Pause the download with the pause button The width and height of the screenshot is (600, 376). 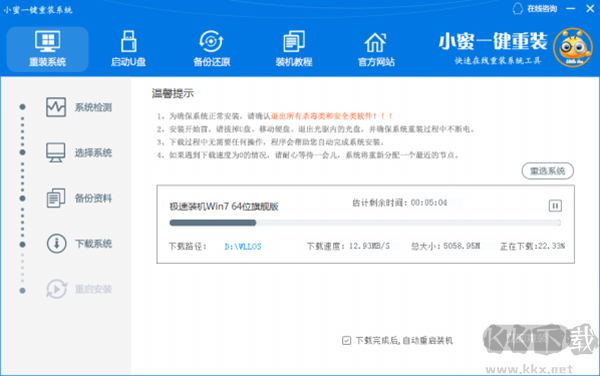(x=555, y=206)
